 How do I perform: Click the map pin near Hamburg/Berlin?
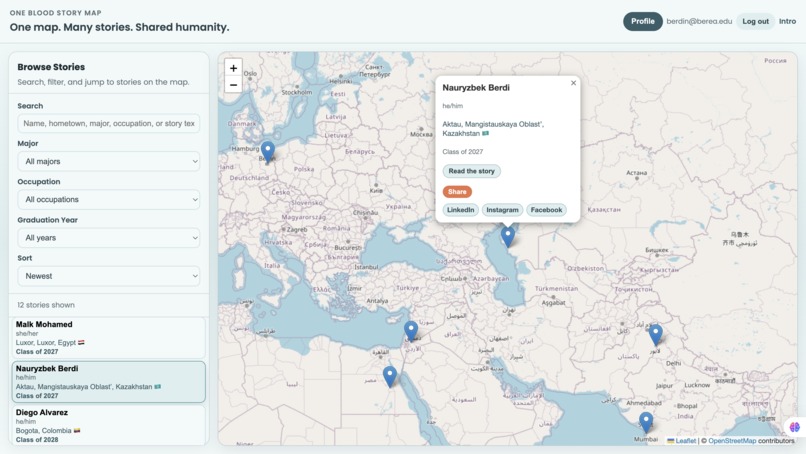(x=267, y=152)
